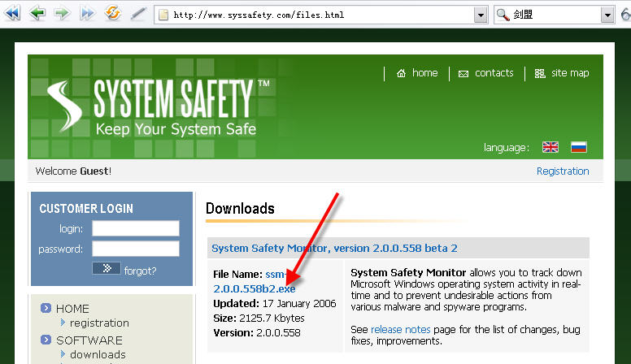The width and height of the screenshot is (631, 364).
Task: Click the magnifier search icon
Action: (x=503, y=15)
